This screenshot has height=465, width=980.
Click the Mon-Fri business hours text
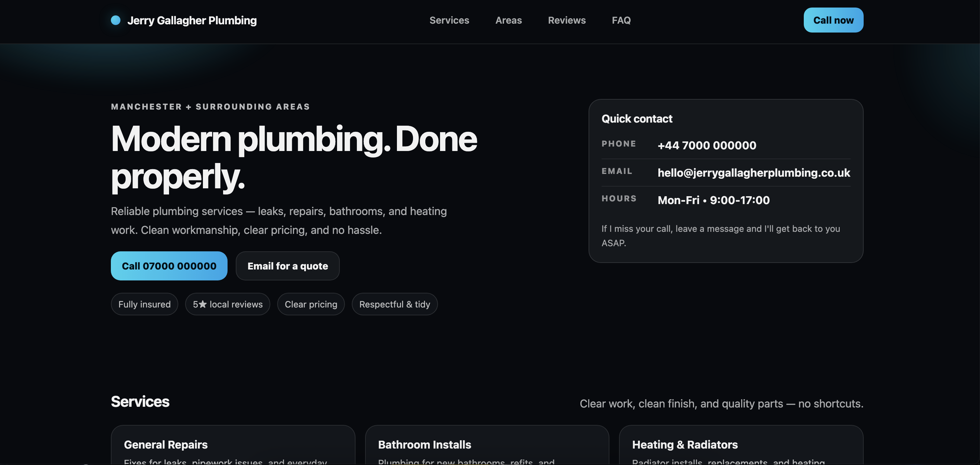(x=713, y=200)
